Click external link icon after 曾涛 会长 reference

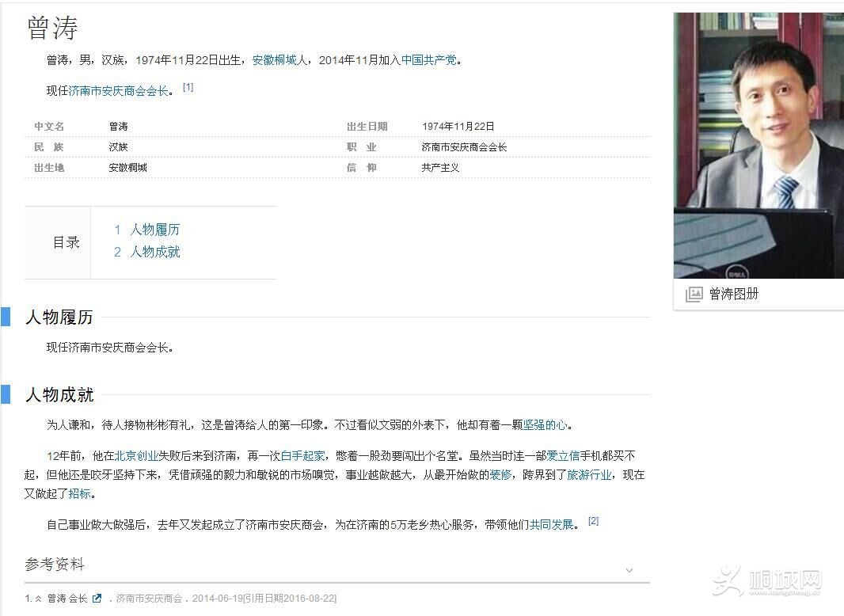(97, 599)
